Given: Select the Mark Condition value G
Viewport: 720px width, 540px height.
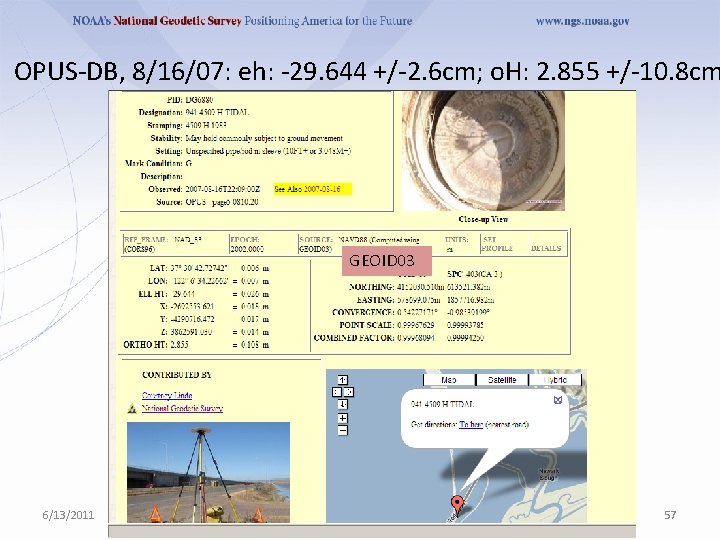Looking at the screenshot, I should 189,163.
